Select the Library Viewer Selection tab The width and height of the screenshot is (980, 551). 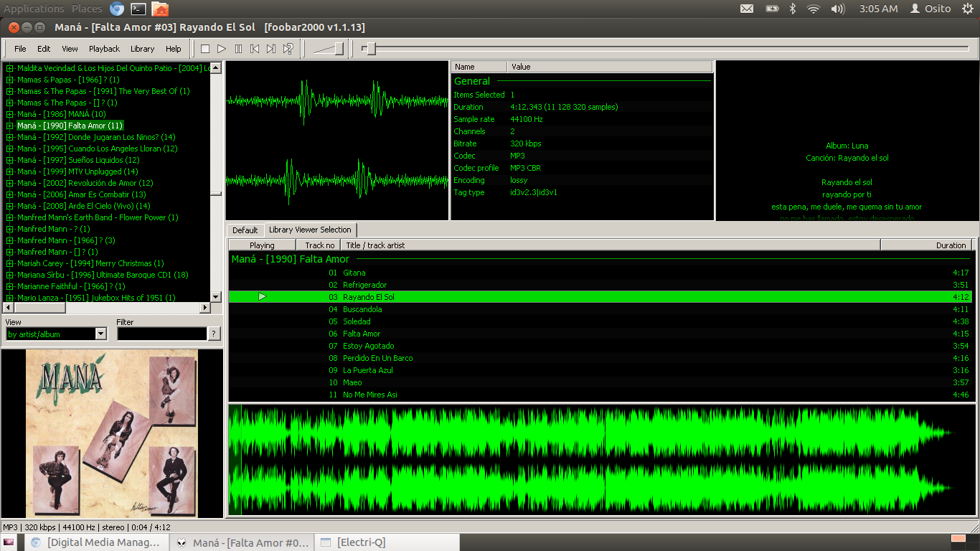coord(310,230)
